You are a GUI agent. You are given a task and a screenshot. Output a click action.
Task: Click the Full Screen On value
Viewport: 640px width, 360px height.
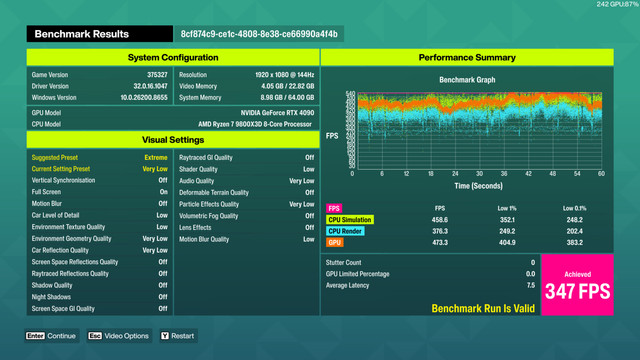[x=163, y=192]
